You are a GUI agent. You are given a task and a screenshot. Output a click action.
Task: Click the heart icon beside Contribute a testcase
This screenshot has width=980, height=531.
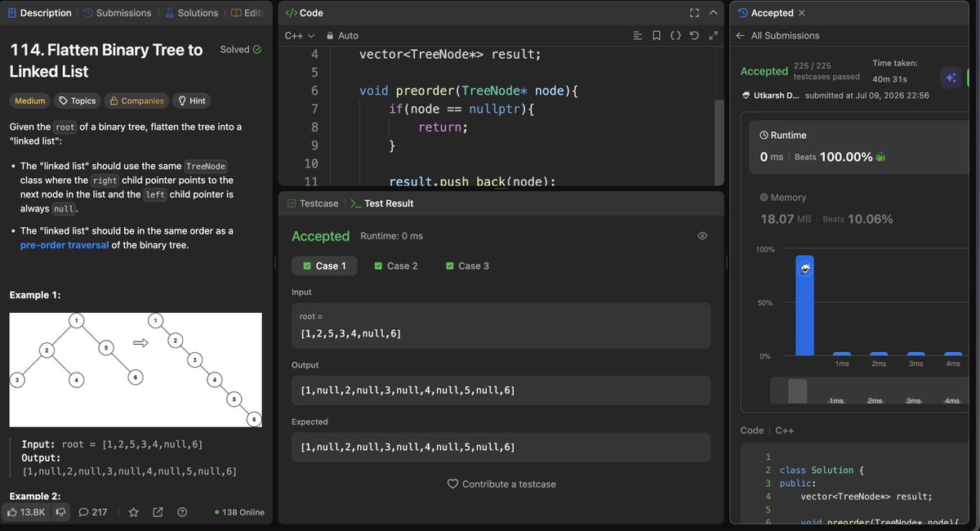tap(452, 484)
